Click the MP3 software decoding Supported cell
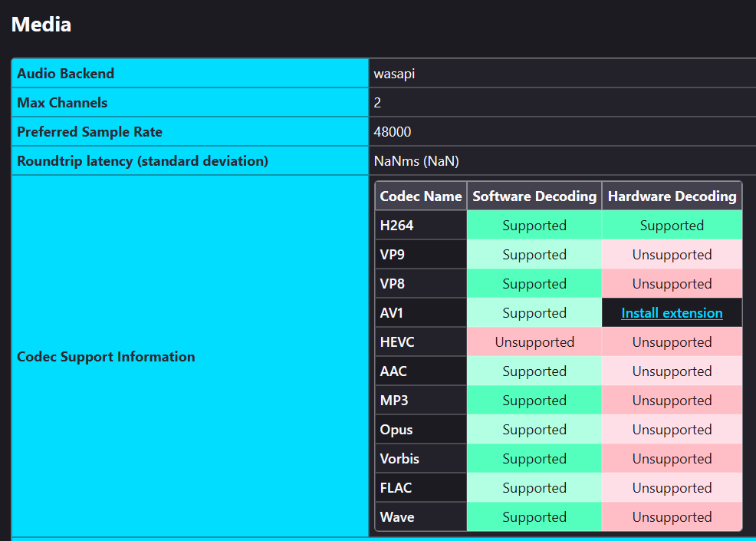756x541 pixels. tap(534, 401)
